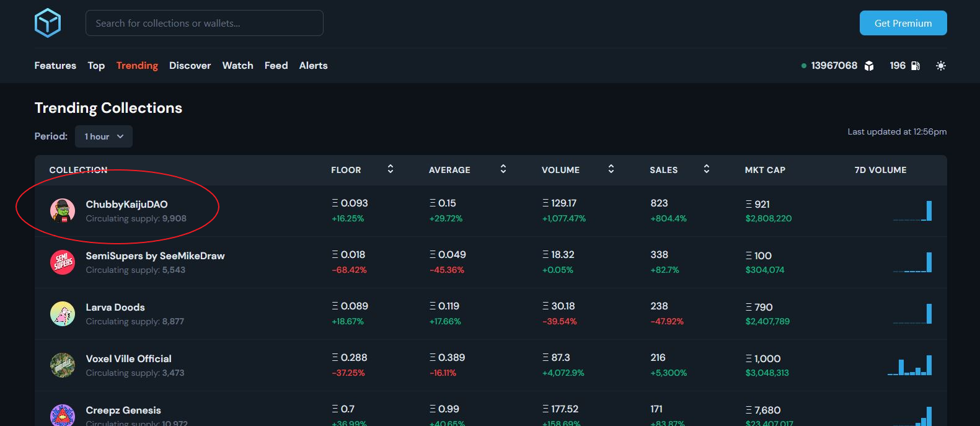The height and width of the screenshot is (426, 980).
Task: Toggle the light/dark theme sun icon
Action: [941, 66]
